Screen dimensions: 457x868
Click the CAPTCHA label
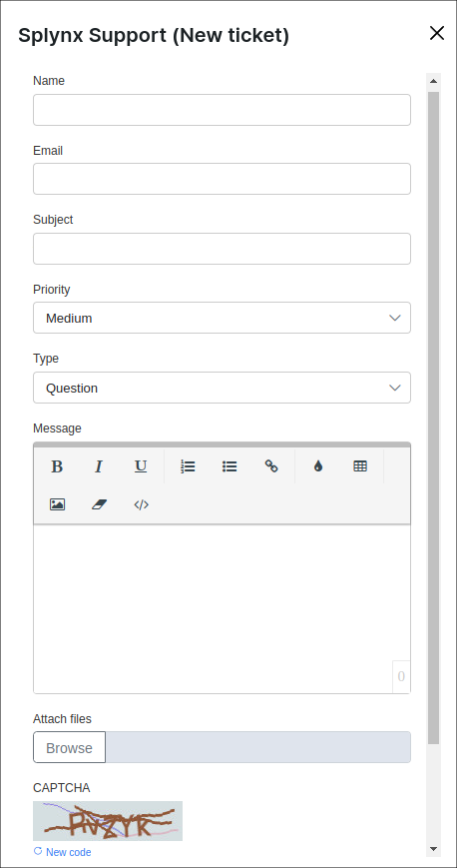(x=62, y=788)
